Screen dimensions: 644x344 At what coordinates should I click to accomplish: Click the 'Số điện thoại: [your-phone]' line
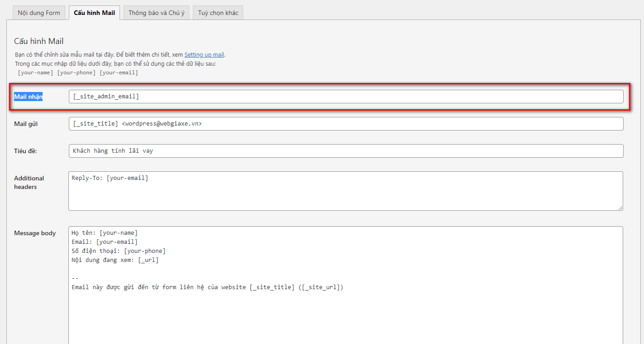point(119,251)
